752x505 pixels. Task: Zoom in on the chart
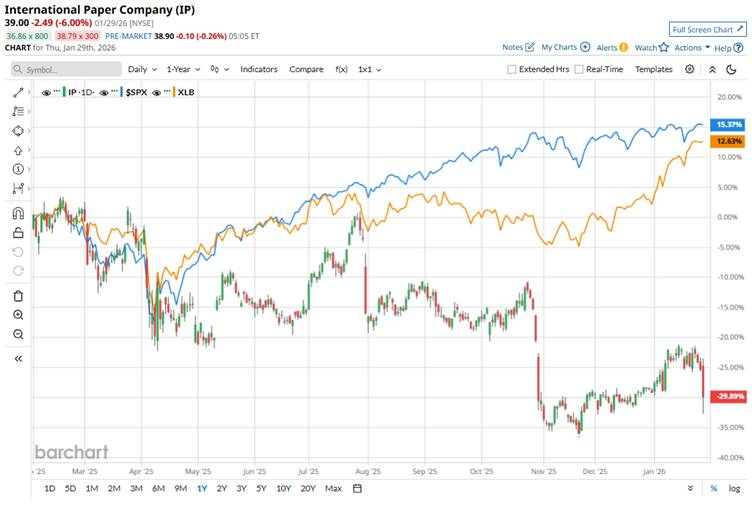[x=18, y=314]
